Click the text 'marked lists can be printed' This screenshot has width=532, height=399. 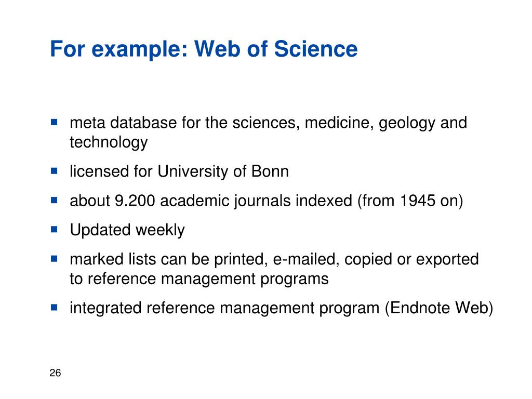[167, 260]
